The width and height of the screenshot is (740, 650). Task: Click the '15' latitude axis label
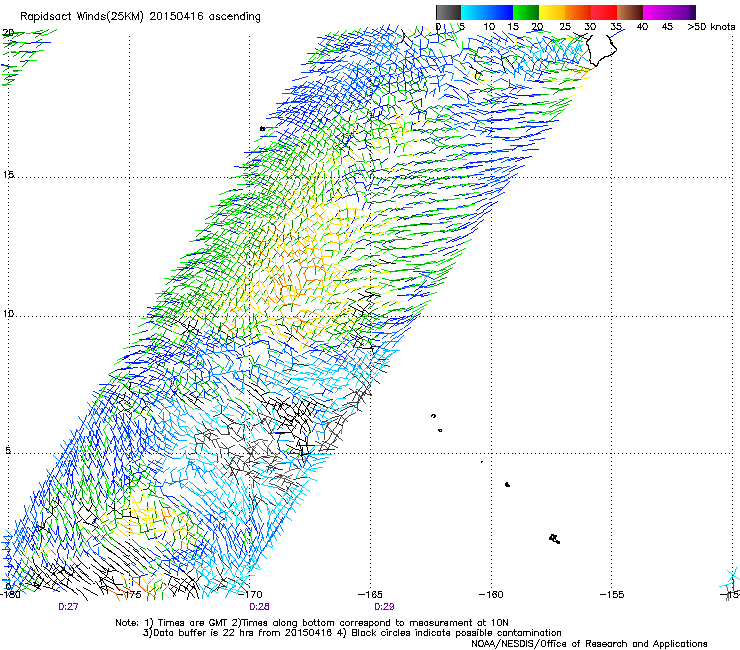(x=8, y=175)
